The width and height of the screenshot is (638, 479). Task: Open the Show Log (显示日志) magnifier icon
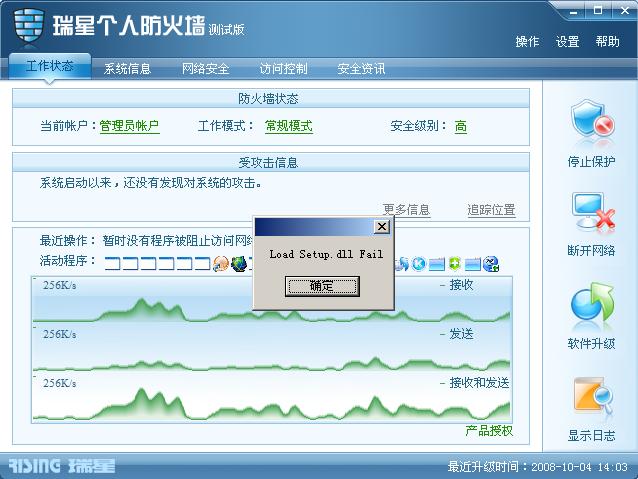tap(593, 395)
